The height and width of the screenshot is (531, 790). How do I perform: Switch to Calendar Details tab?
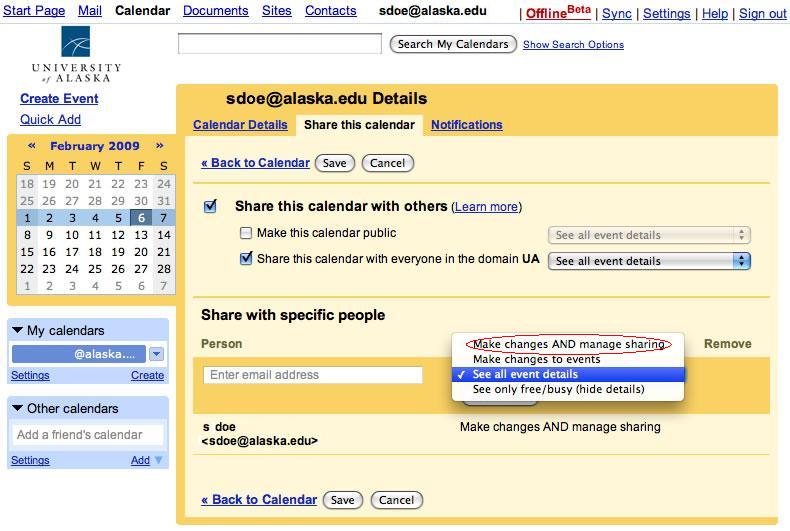pyautogui.click(x=240, y=125)
